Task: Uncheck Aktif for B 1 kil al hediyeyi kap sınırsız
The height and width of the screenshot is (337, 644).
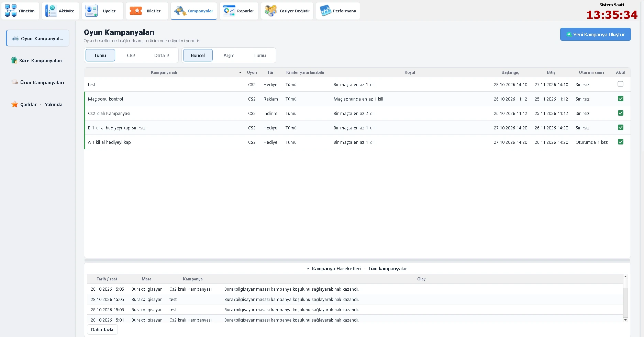Action: (620, 127)
